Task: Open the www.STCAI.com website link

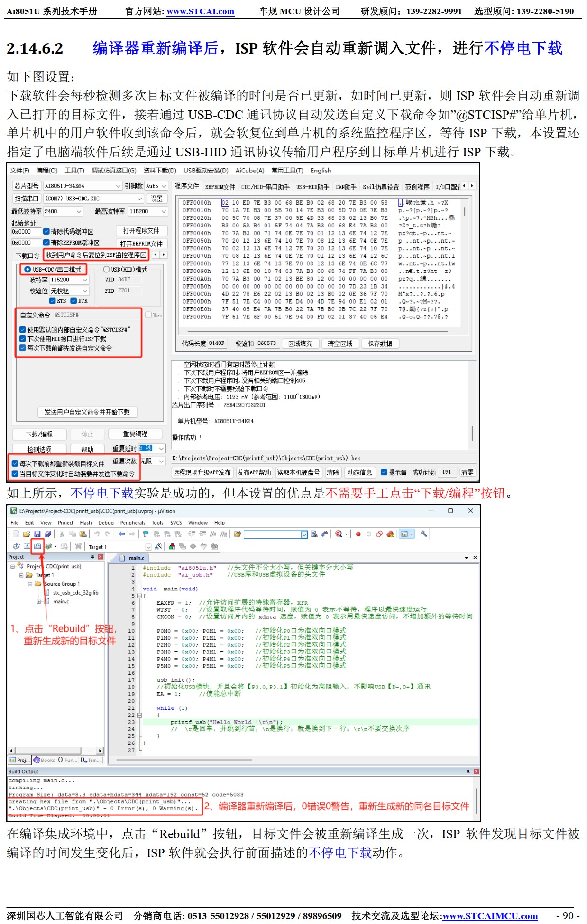Action: click(200, 11)
